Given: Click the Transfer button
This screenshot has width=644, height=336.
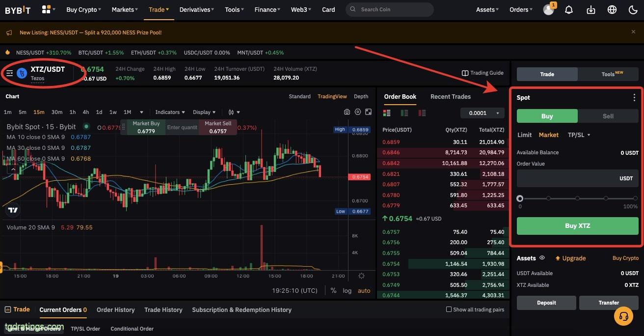Looking at the screenshot, I should click(609, 303).
